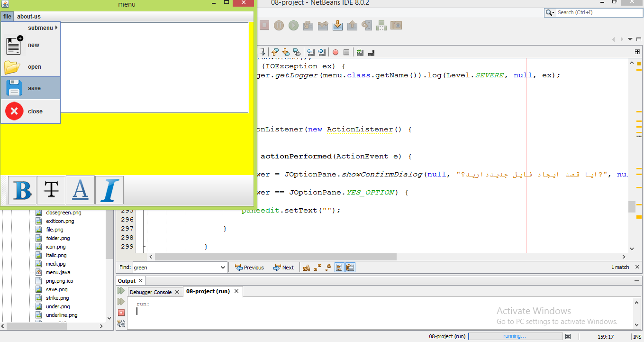Select menu.java in the project tree

tap(58, 272)
